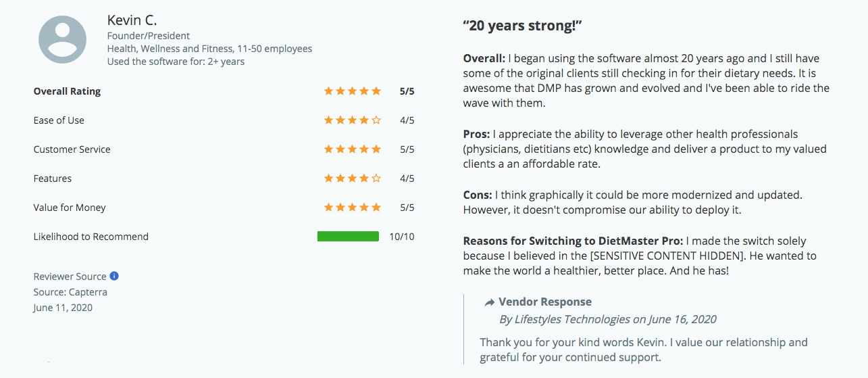This screenshot has width=868, height=378.
Task: Click Reasons for Switching to DietMaster Pro label
Action: click(x=574, y=241)
